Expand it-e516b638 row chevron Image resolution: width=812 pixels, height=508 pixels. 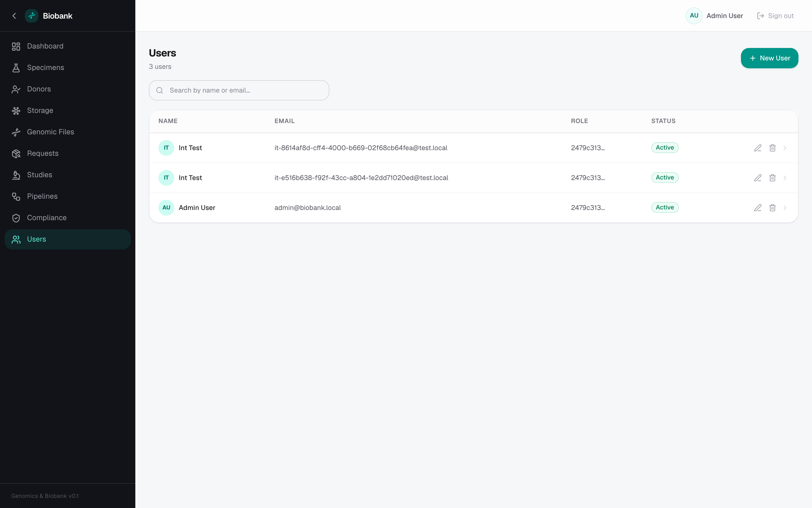[785, 178]
